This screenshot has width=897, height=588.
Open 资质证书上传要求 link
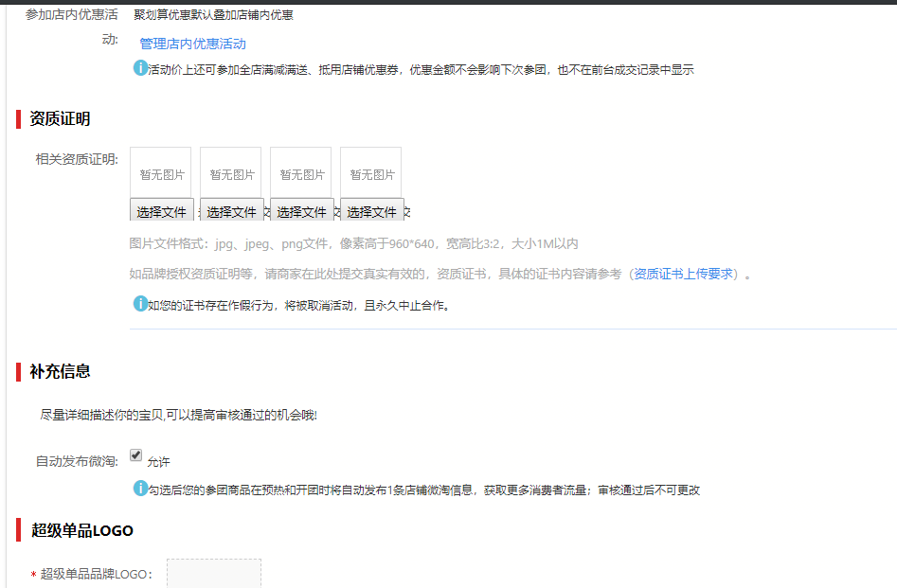(x=683, y=274)
